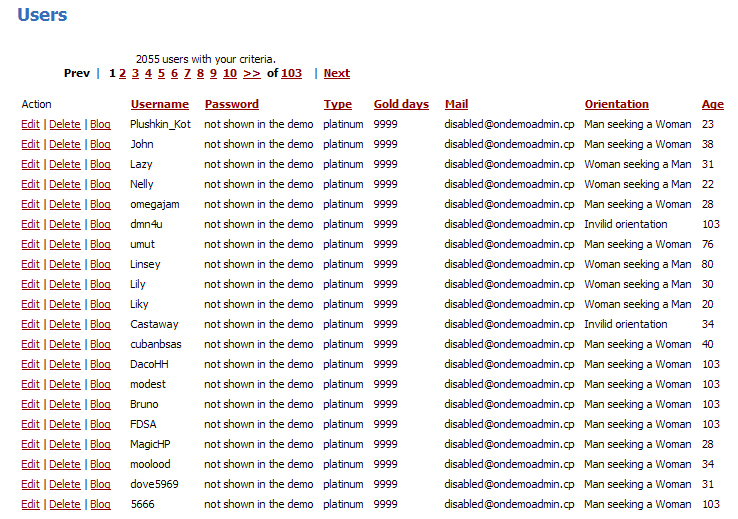Image resolution: width=738 pixels, height=519 pixels.
Task: Delete user John
Action: pyautogui.click(x=64, y=144)
